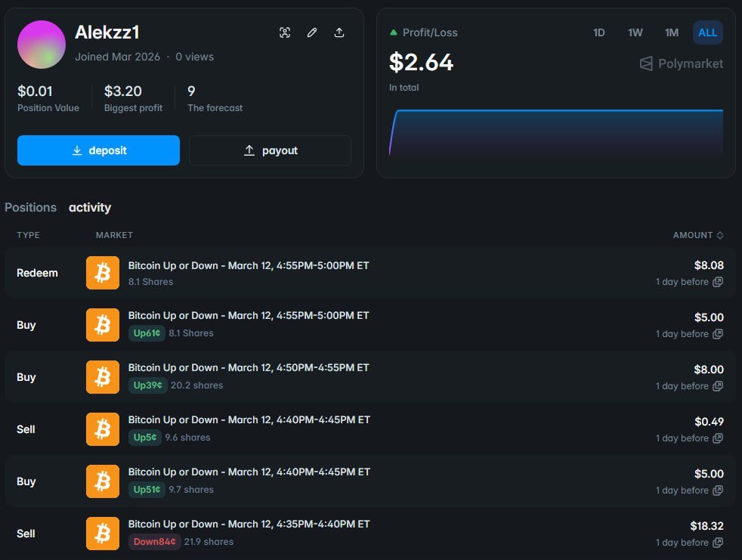Select the 1W profit/loss range
Screen dimensions: 742x560
(635, 32)
